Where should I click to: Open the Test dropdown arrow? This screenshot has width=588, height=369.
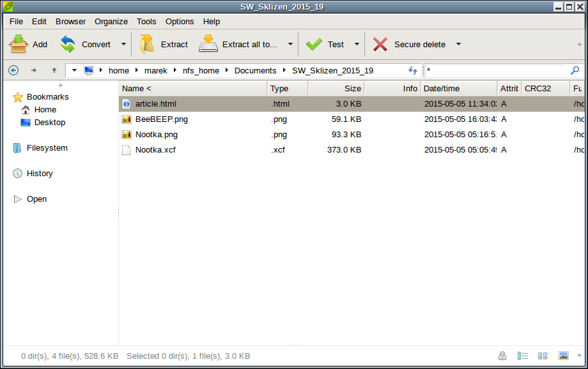pyautogui.click(x=357, y=44)
